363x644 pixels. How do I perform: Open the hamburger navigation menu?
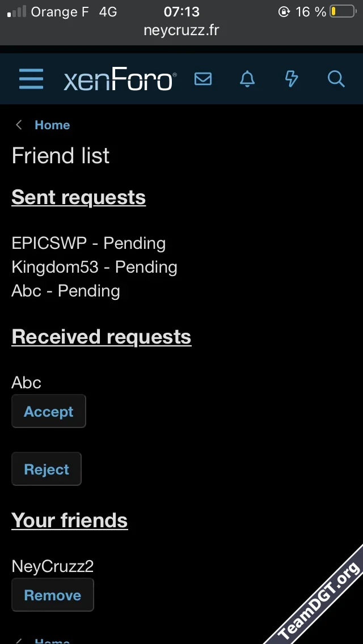(31, 79)
